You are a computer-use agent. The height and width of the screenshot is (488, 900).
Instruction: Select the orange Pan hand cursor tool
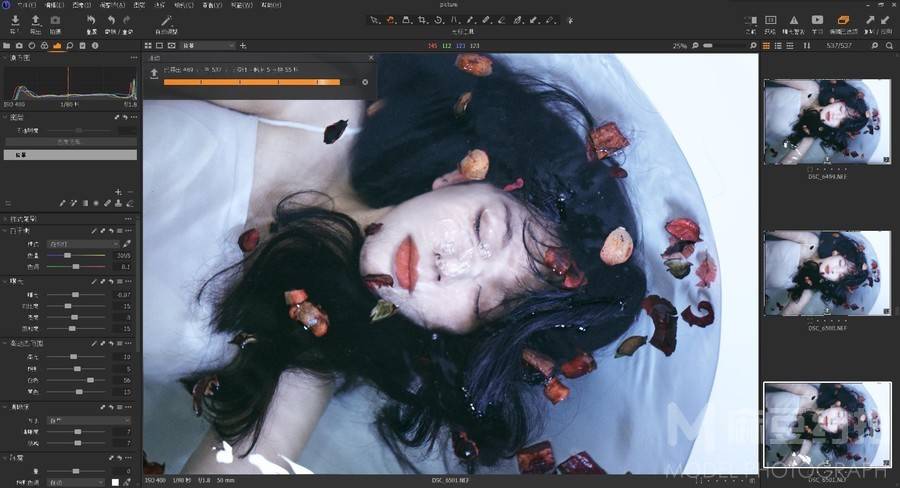(390, 20)
